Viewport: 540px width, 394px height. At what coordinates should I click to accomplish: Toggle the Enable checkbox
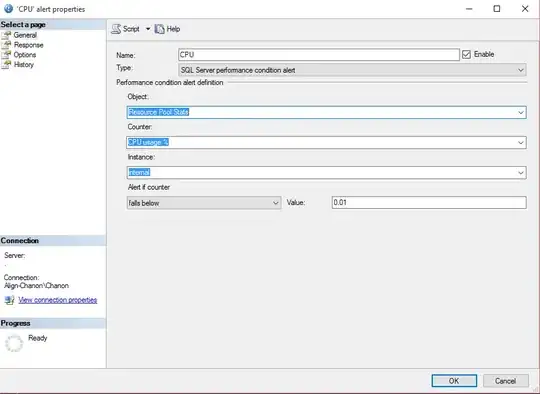point(466,54)
